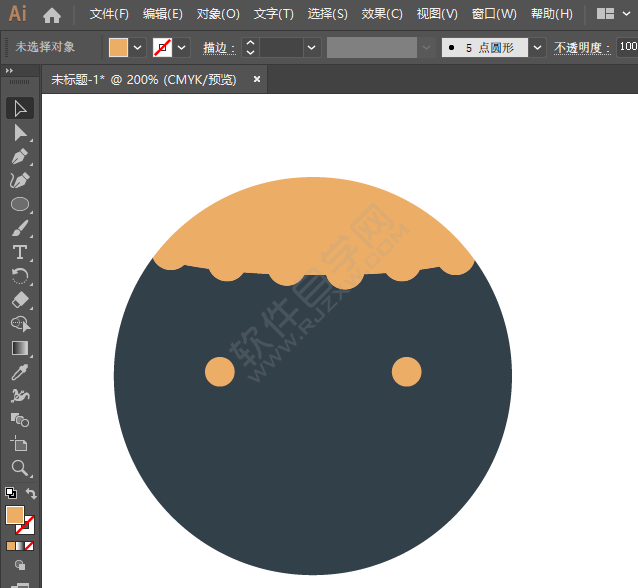The image size is (638, 588).
Task: Select the Type tool
Action: [19, 252]
